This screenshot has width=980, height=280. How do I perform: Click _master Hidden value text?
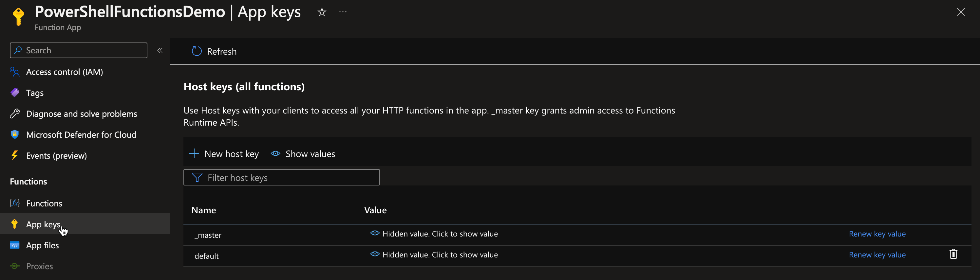[x=440, y=234]
